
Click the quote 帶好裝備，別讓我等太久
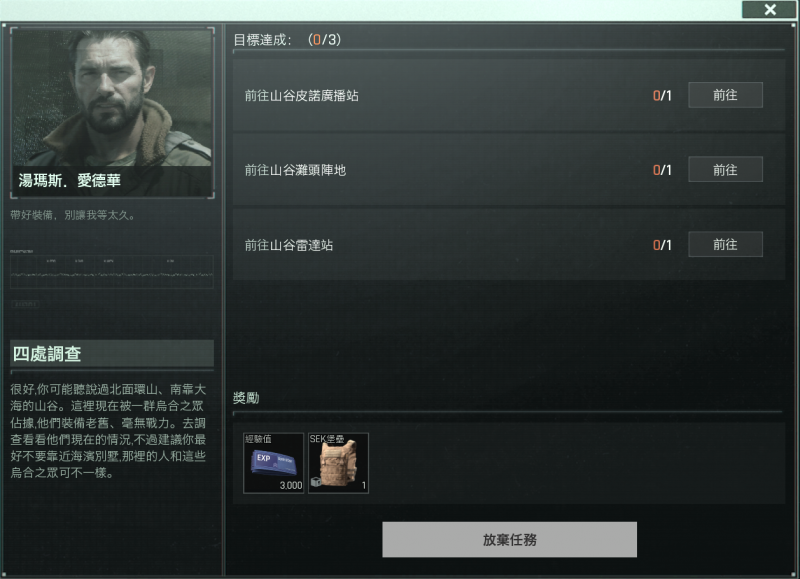tap(72, 215)
